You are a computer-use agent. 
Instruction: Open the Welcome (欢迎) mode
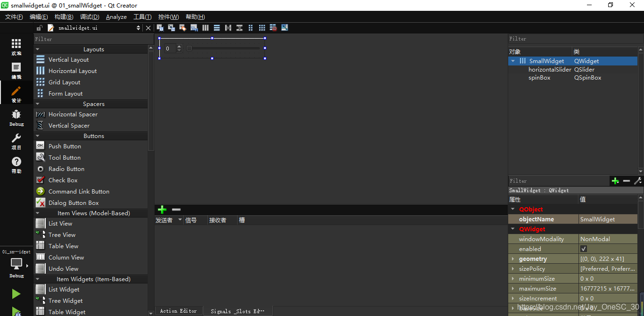[x=17, y=47]
